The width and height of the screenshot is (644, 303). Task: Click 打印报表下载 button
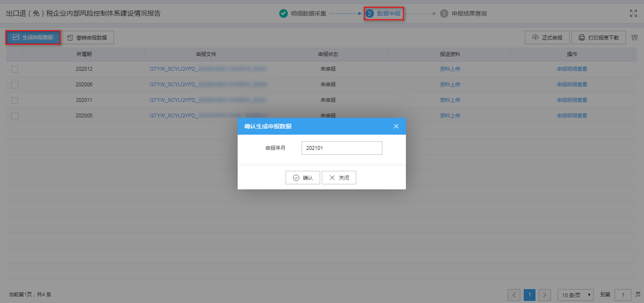click(599, 37)
